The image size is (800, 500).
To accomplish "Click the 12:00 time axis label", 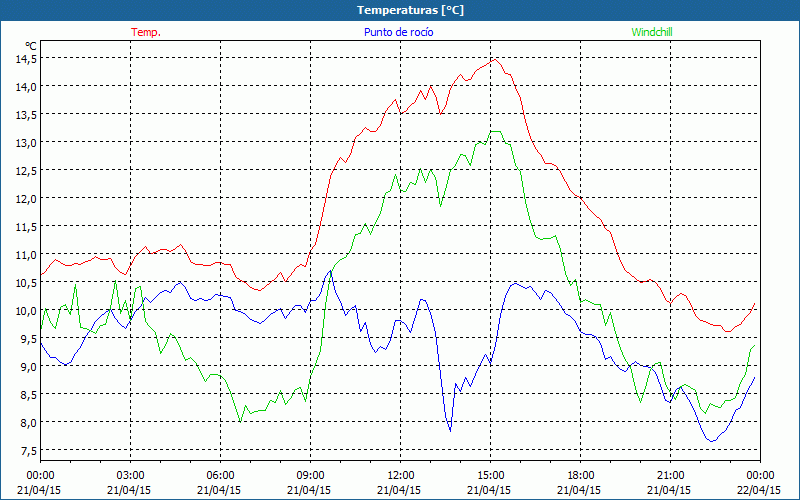I will [401, 476].
